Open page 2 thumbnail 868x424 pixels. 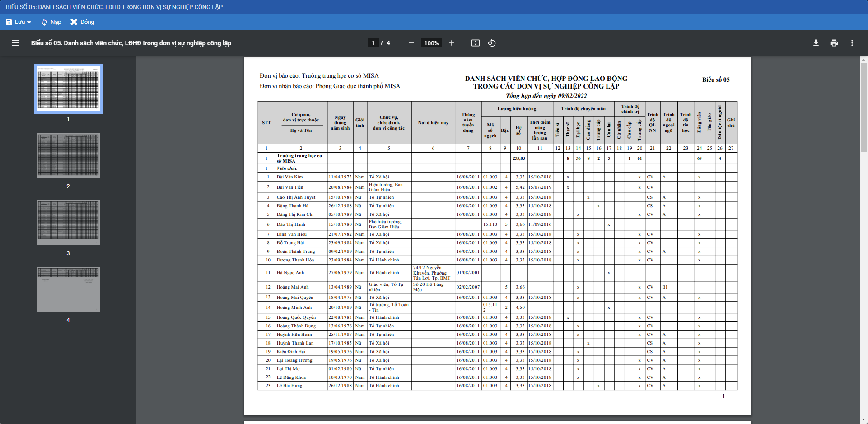click(x=68, y=155)
